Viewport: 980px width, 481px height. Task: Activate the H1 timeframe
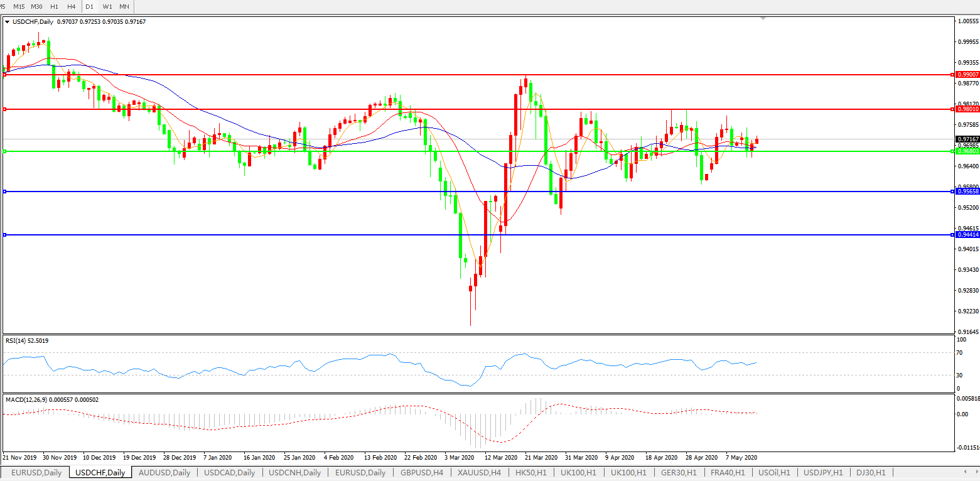point(54,6)
